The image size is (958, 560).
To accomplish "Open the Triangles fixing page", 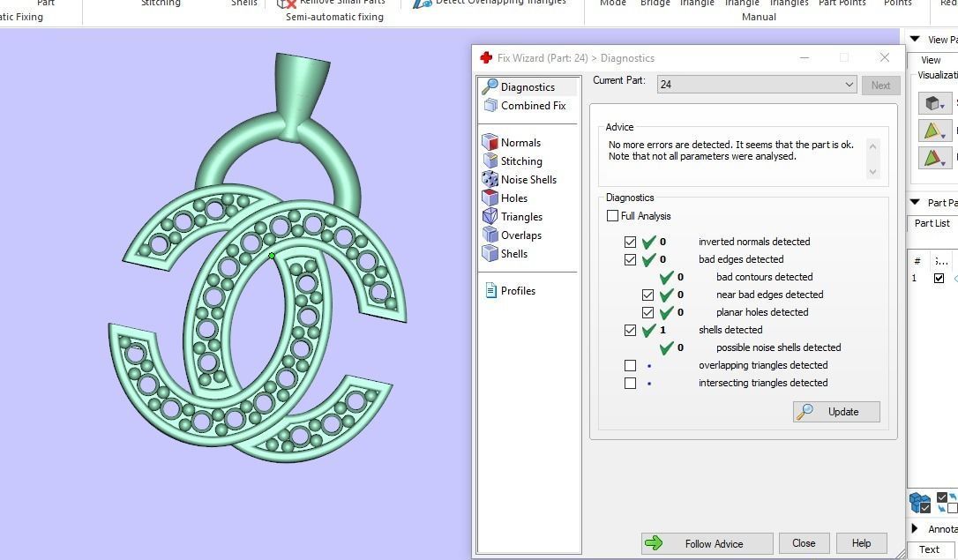I will click(x=513, y=217).
